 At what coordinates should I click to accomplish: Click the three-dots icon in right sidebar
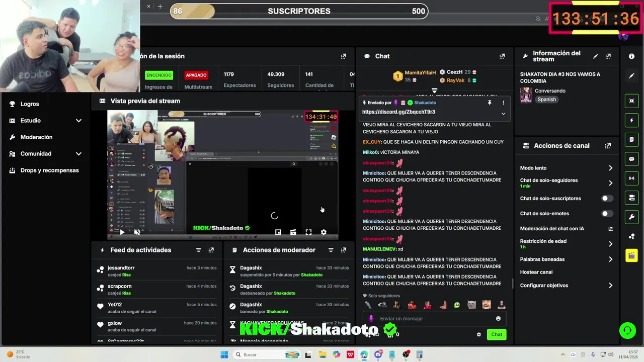coord(631,236)
